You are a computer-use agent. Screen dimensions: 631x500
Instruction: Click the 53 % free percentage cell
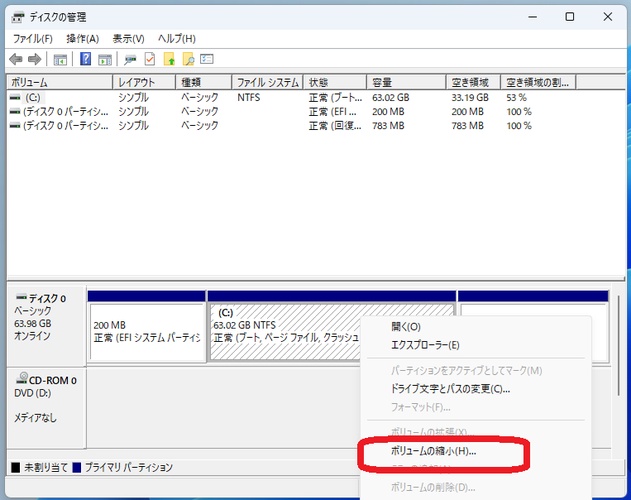[516, 97]
